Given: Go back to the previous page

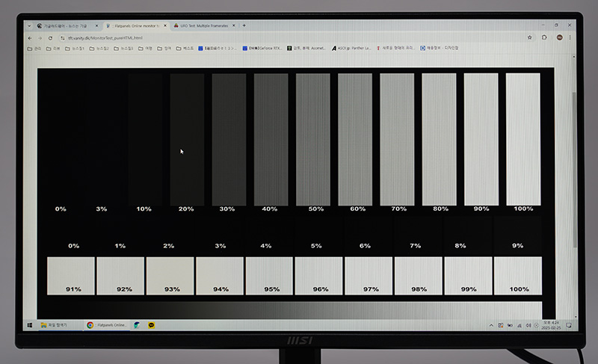Looking at the screenshot, I should point(30,38).
